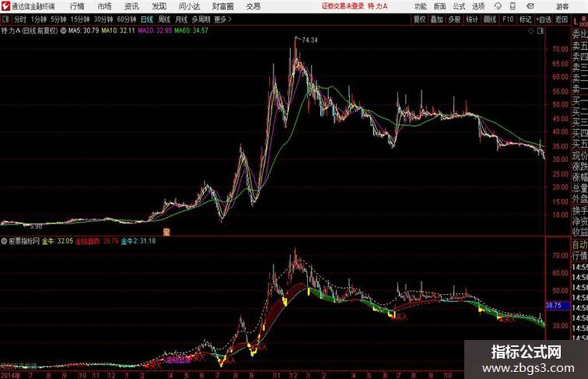Switch to the 周线 weekly tab
The width and height of the screenshot is (588, 379).
tap(164, 19)
